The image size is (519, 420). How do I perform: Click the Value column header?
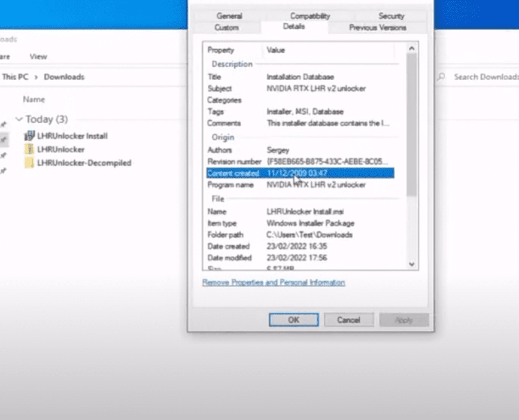276,50
